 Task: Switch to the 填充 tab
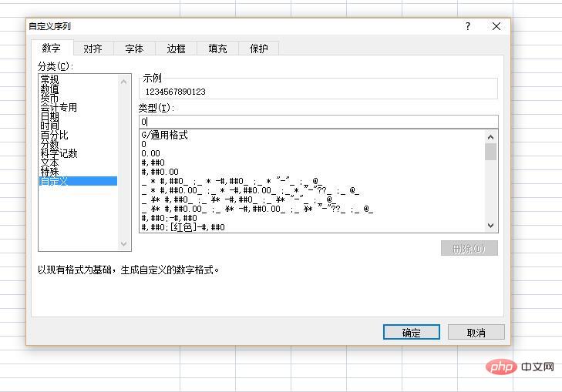click(x=217, y=49)
